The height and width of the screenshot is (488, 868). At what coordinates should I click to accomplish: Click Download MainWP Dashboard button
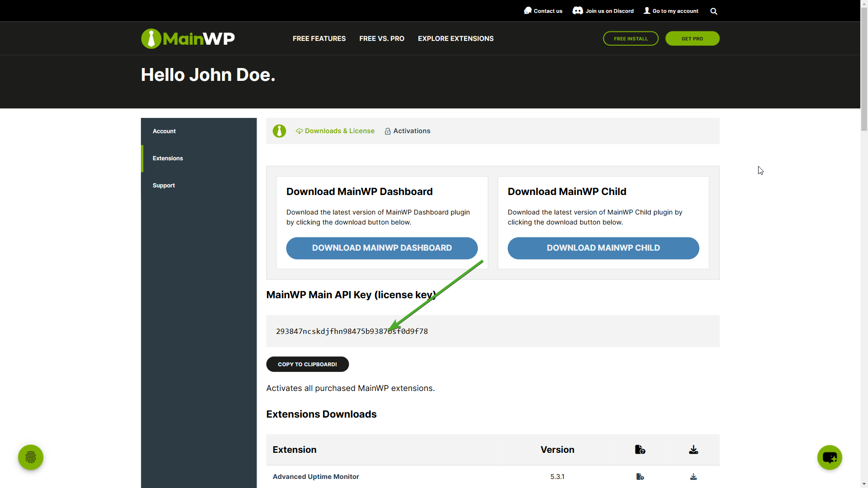tap(382, 248)
